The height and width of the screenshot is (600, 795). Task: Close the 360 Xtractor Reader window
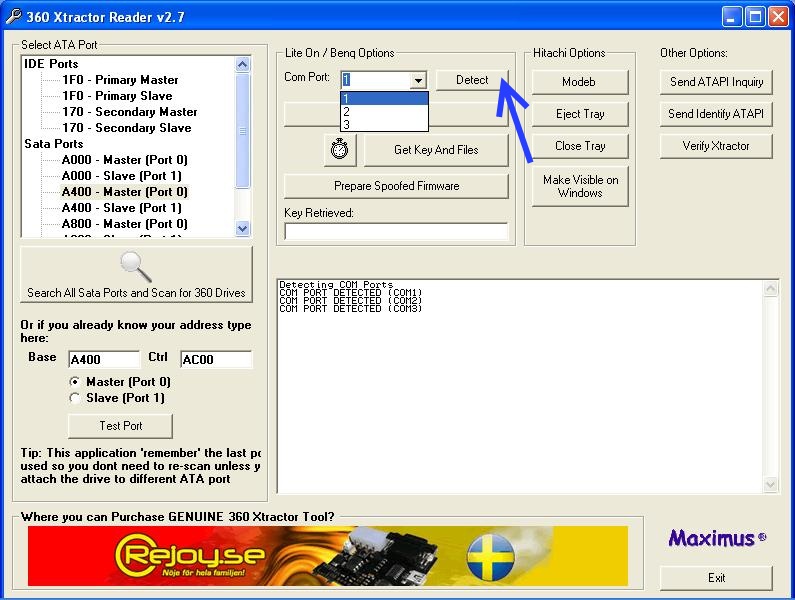778,17
